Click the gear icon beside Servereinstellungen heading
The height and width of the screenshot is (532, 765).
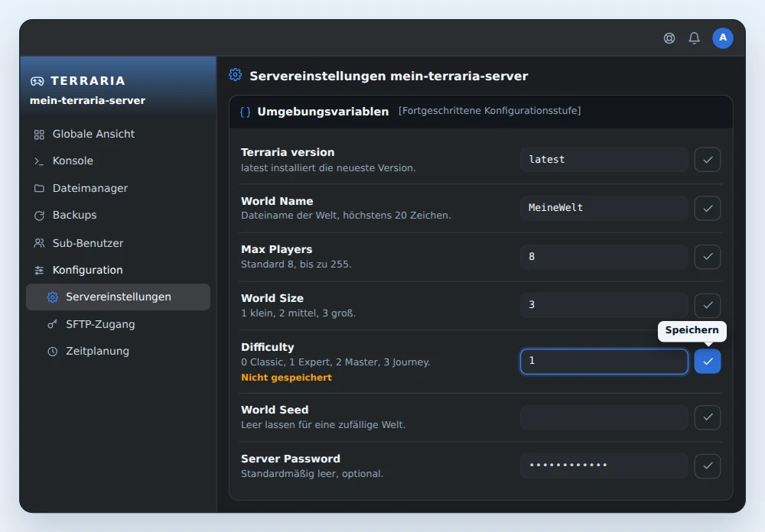(x=235, y=75)
